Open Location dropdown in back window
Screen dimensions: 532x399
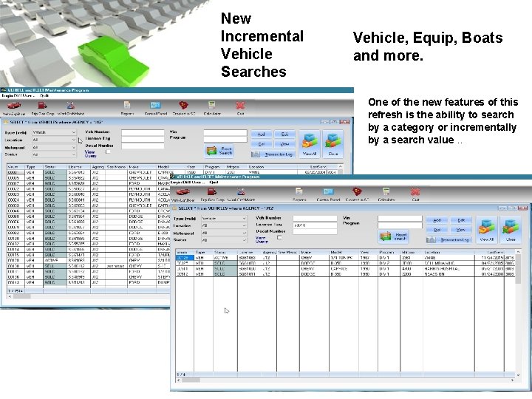click(54, 140)
